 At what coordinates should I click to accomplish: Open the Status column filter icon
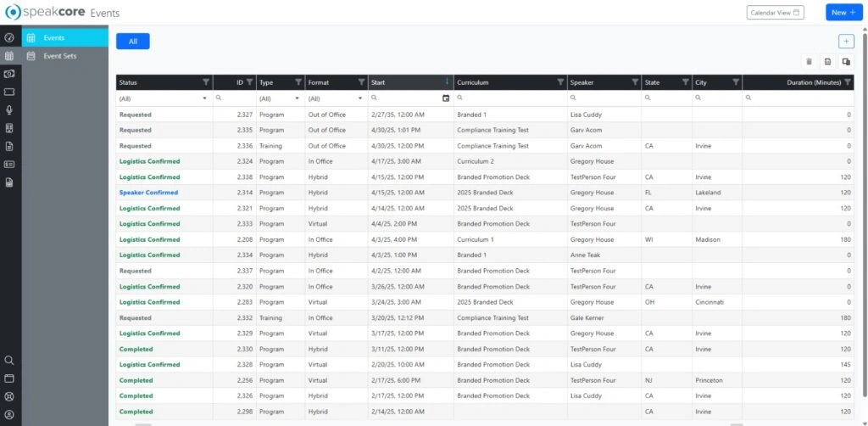click(x=206, y=82)
